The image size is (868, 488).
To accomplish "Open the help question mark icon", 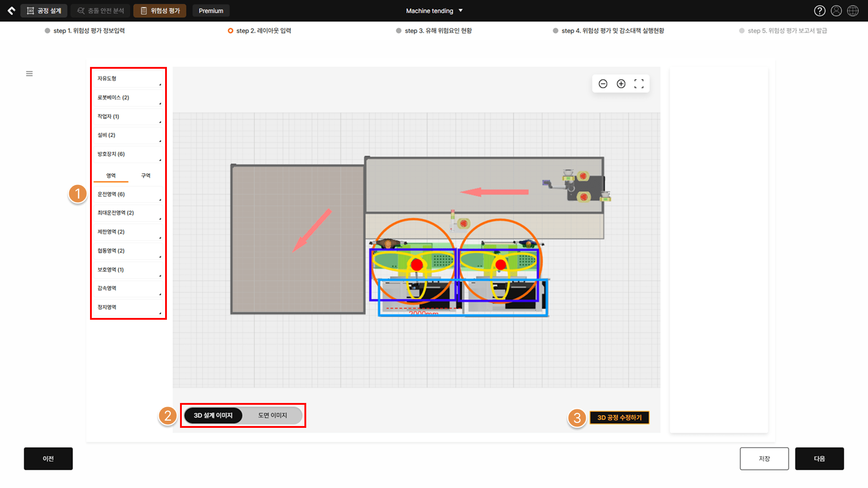I will 820,10.
